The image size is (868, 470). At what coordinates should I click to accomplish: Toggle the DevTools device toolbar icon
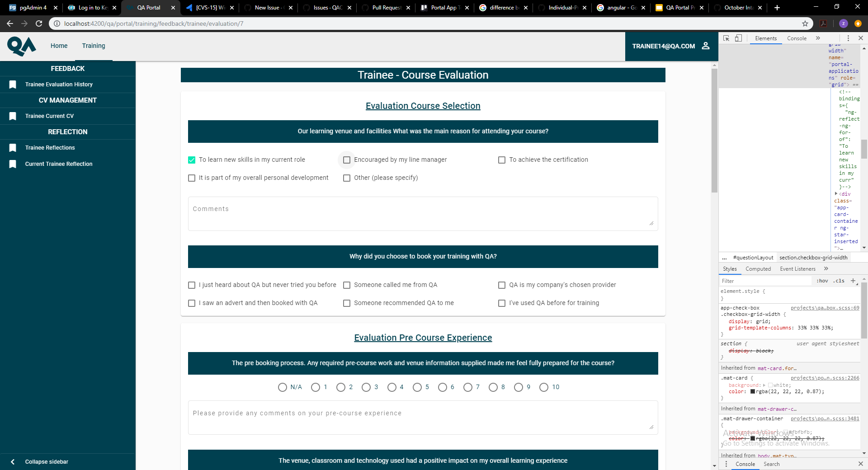(738, 38)
